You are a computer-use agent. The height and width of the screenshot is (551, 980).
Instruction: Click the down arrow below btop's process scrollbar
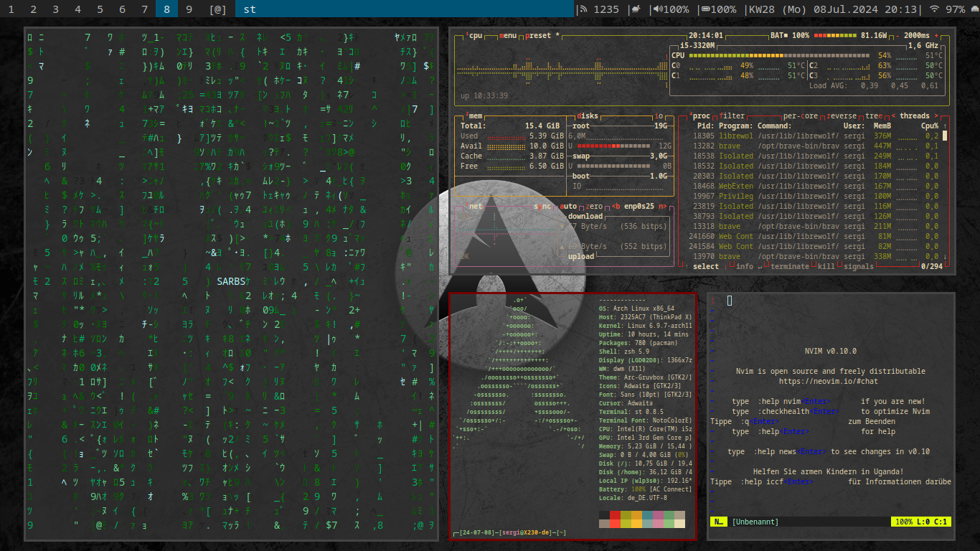click(945, 256)
